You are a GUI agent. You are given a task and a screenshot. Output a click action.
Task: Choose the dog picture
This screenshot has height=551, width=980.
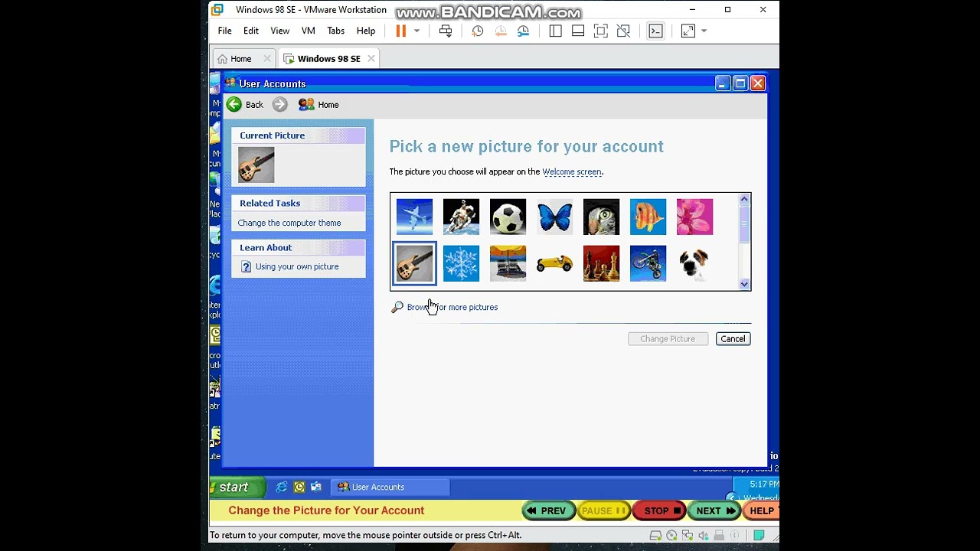(x=694, y=263)
